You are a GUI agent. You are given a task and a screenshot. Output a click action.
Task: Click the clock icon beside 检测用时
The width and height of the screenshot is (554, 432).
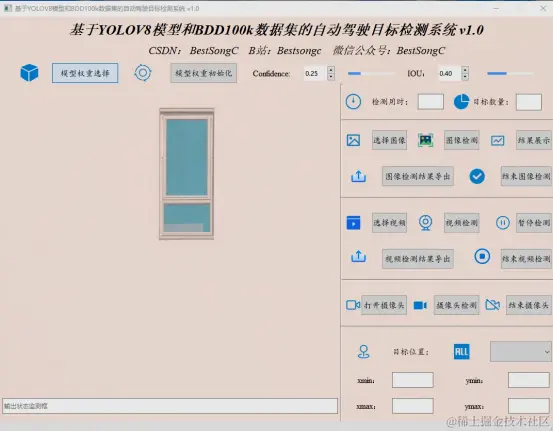click(353, 102)
